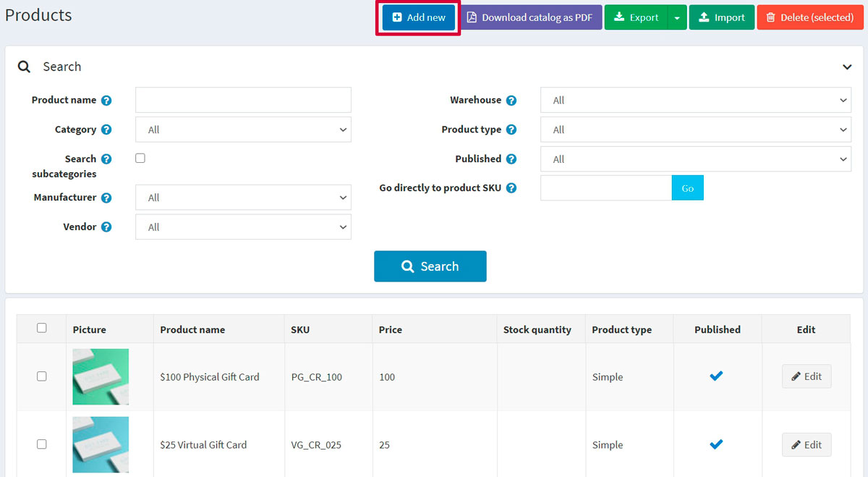Select the $100 Physical Gift Card row checkbox
868x477 pixels.
pyautogui.click(x=41, y=376)
